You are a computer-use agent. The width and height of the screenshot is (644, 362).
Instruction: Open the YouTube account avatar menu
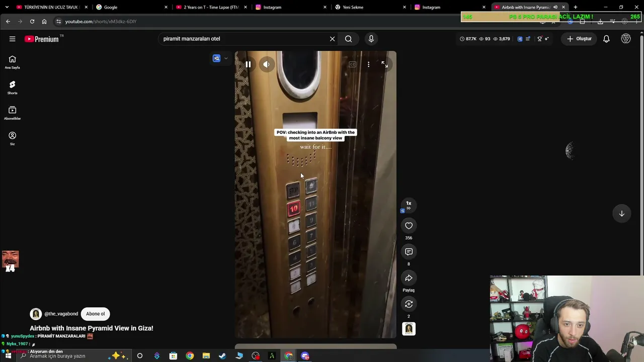click(626, 39)
